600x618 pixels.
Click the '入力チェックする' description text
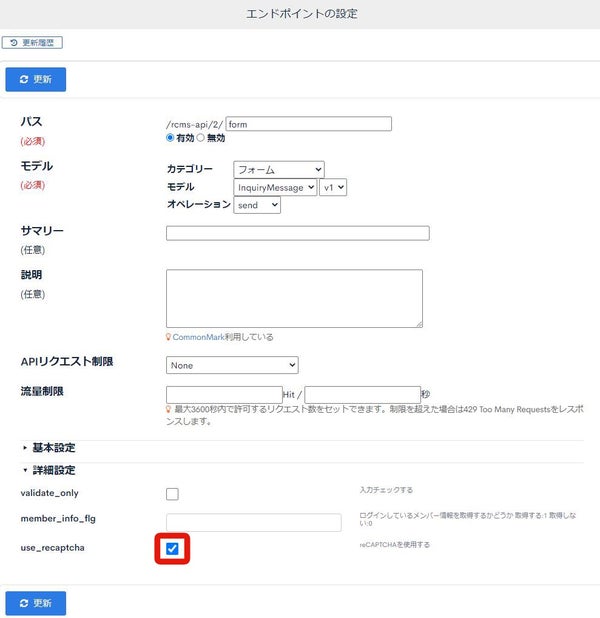[386, 490]
